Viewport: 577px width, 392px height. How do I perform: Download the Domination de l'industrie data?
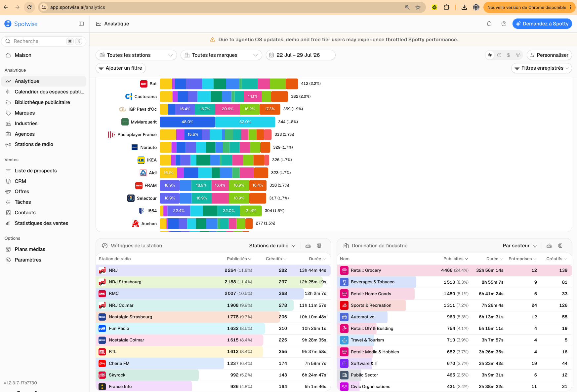click(549, 246)
